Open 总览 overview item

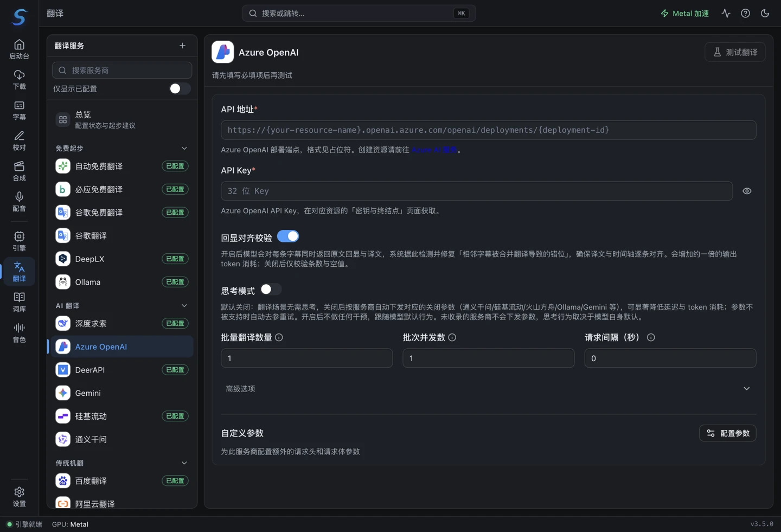122,120
